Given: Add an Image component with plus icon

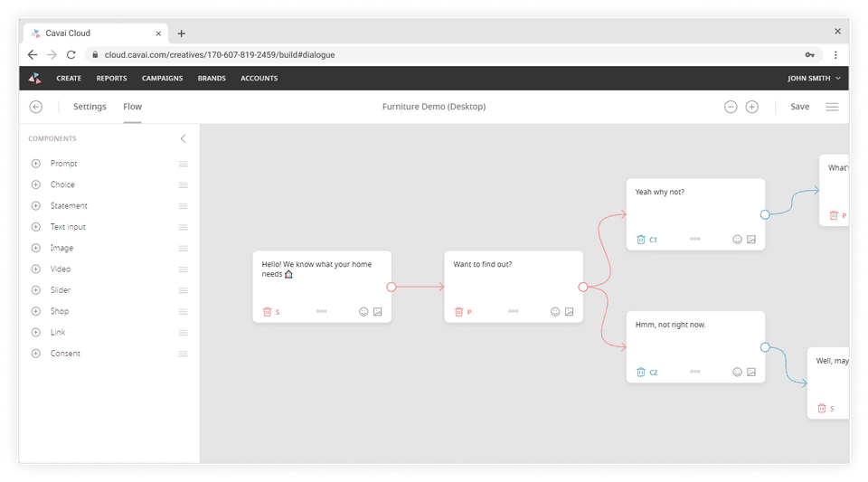Looking at the screenshot, I should click(36, 248).
